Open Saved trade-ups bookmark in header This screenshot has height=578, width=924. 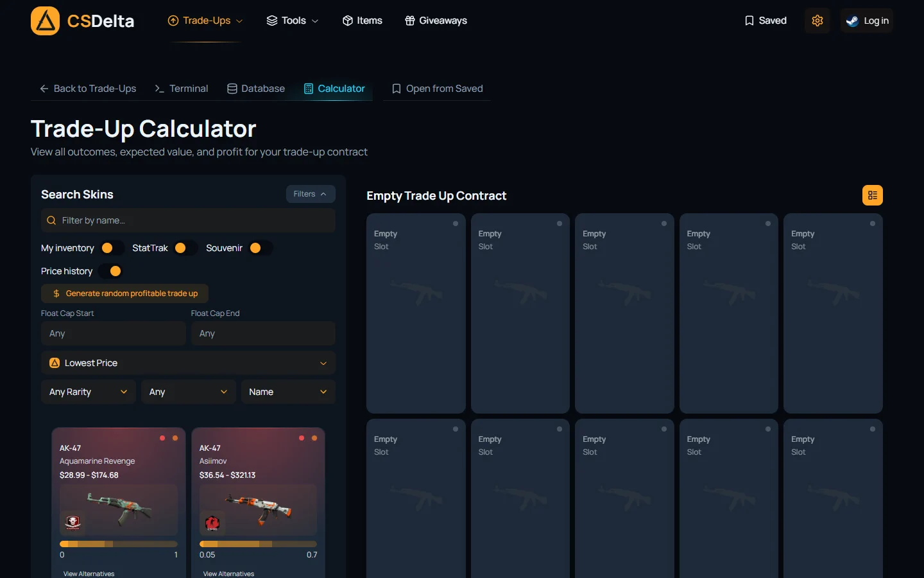766,21
